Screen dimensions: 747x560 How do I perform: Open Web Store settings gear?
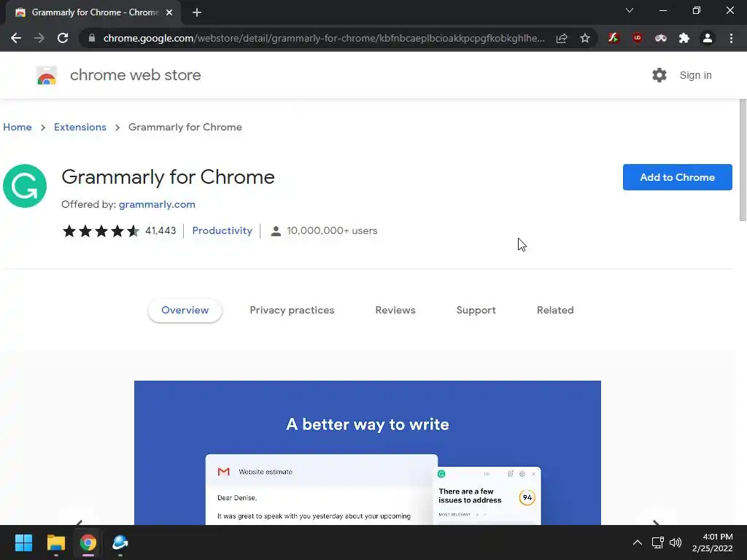click(659, 75)
